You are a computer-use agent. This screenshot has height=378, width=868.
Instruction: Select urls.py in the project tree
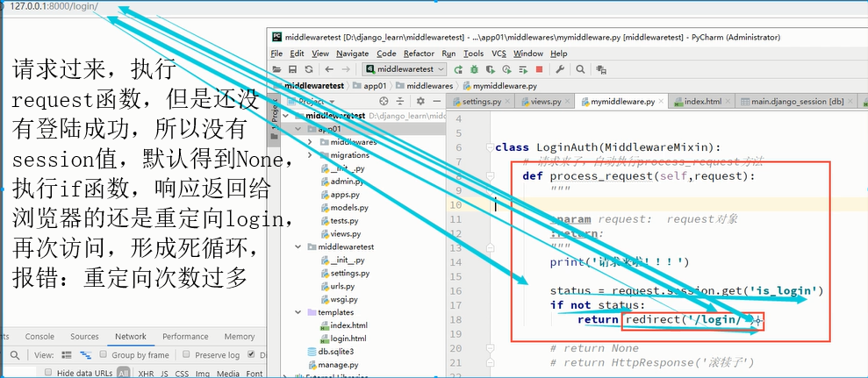tap(342, 286)
